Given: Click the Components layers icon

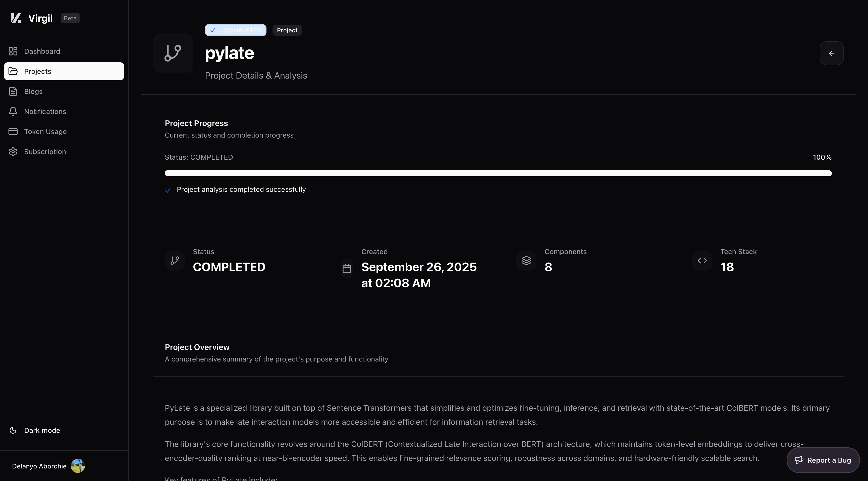Looking at the screenshot, I should [x=526, y=260].
